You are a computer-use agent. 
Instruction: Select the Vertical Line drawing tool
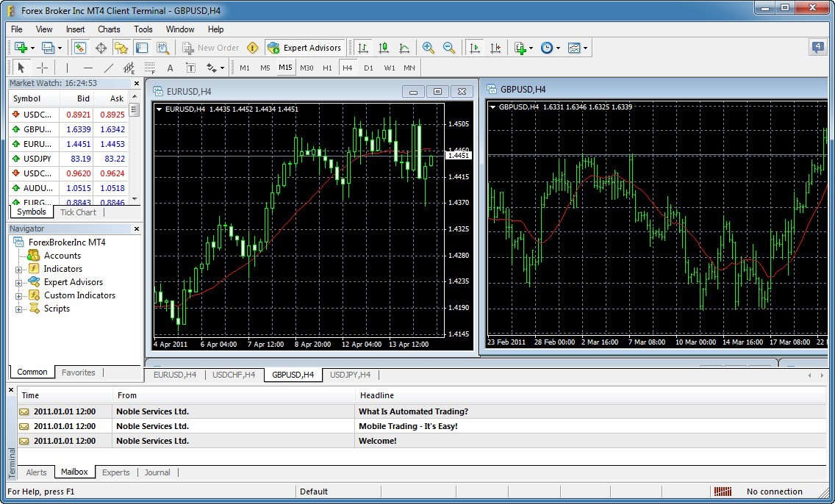[66, 67]
